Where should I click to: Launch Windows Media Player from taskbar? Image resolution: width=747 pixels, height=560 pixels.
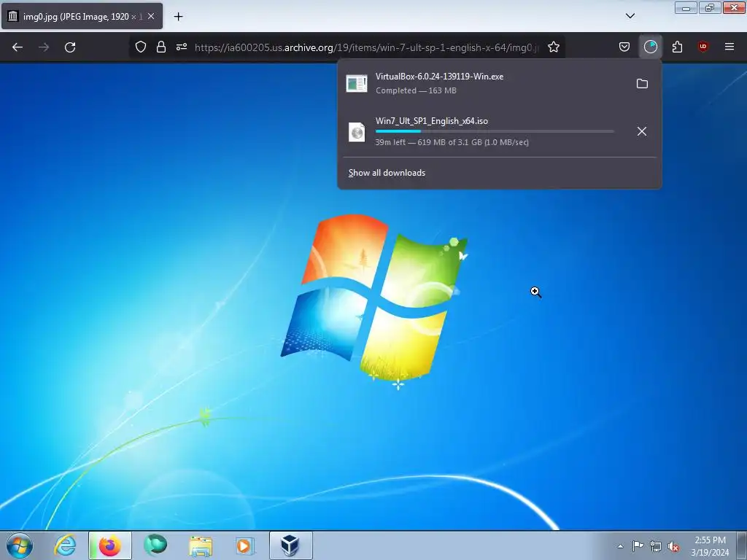(245, 545)
